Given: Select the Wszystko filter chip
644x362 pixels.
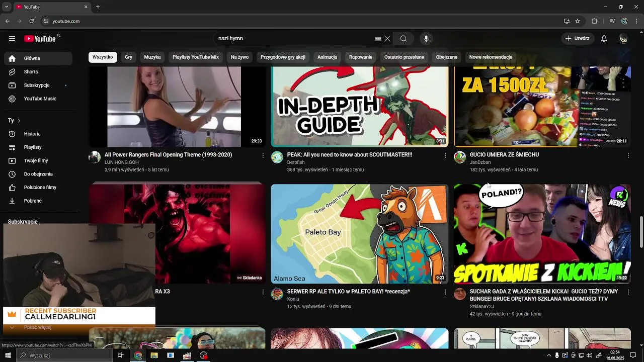Looking at the screenshot, I should click(103, 57).
